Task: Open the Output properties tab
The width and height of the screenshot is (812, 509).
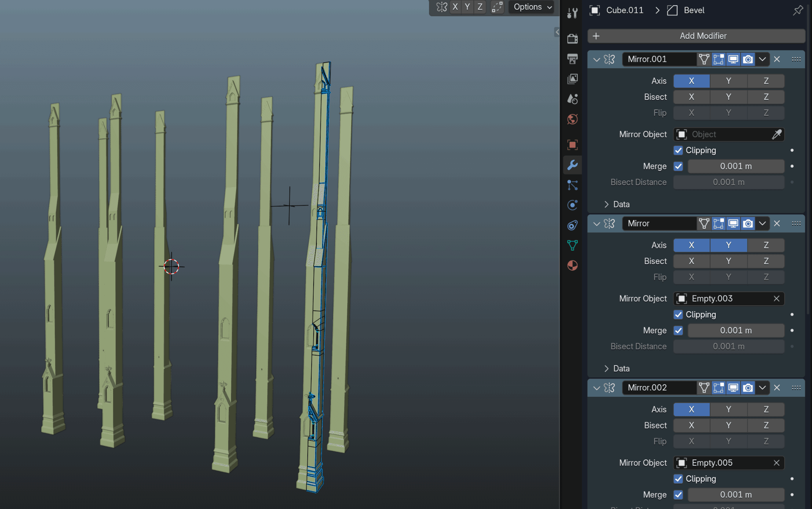Action: (x=572, y=59)
